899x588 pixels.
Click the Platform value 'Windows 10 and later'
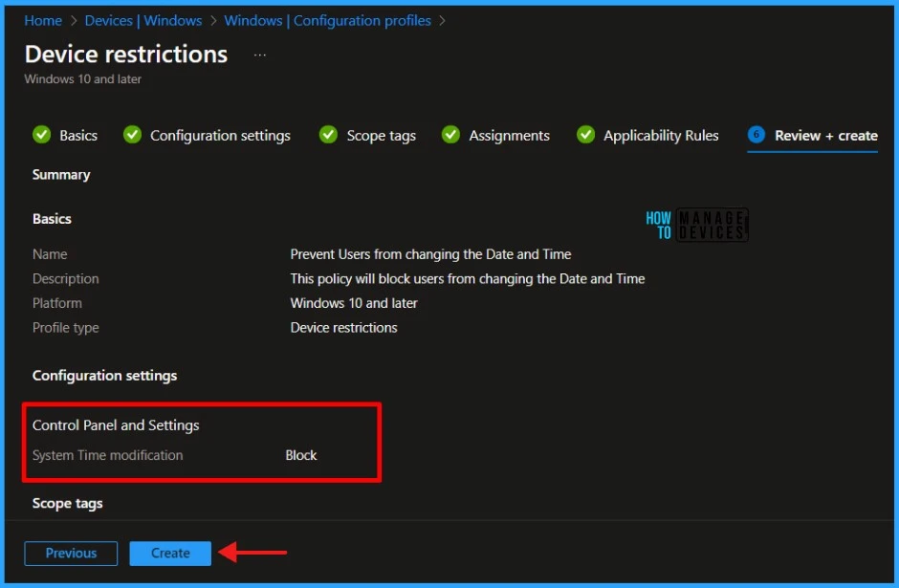tap(354, 303)
